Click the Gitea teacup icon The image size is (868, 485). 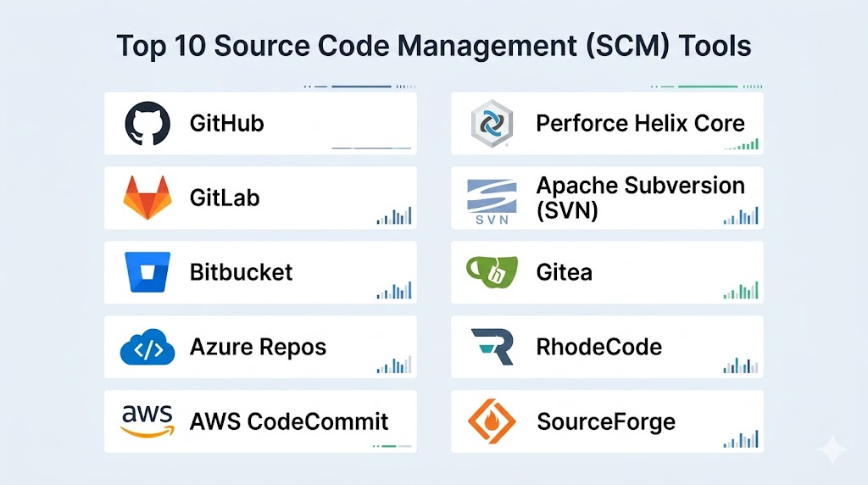[x=491, y=272]
